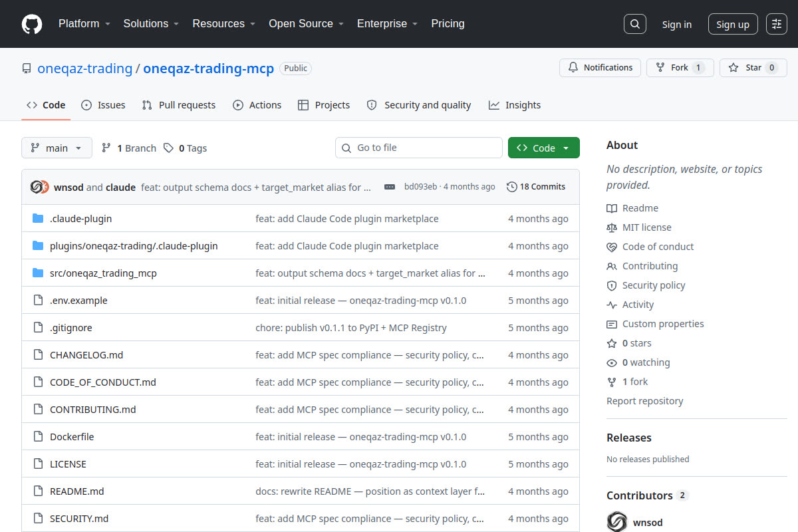
Task: Open the README.md file
Action: click(x=77, y=491)
